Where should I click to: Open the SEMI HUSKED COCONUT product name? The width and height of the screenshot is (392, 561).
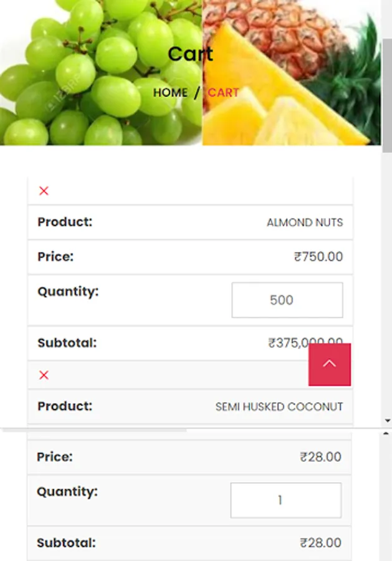coord(279,407)
